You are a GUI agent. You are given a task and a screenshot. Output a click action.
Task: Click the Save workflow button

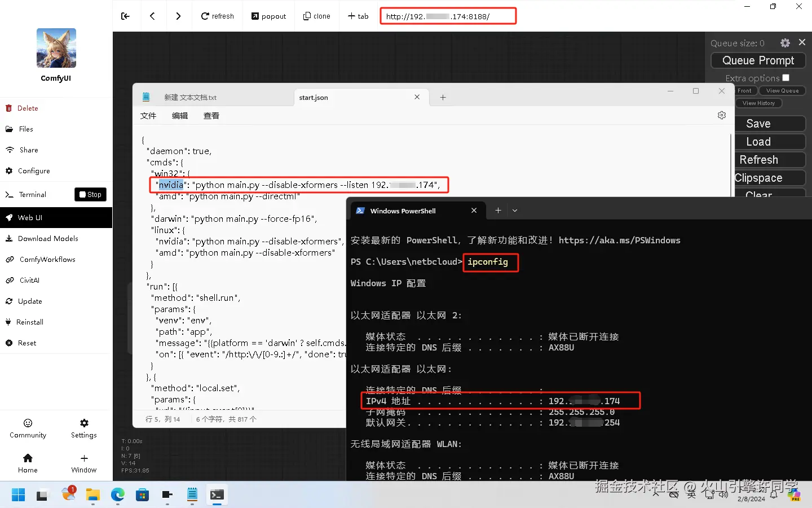770,124
